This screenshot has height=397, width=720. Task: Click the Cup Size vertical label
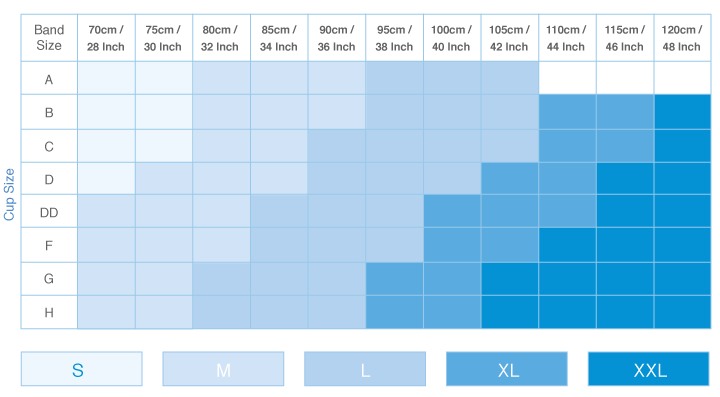coord(9,195)
